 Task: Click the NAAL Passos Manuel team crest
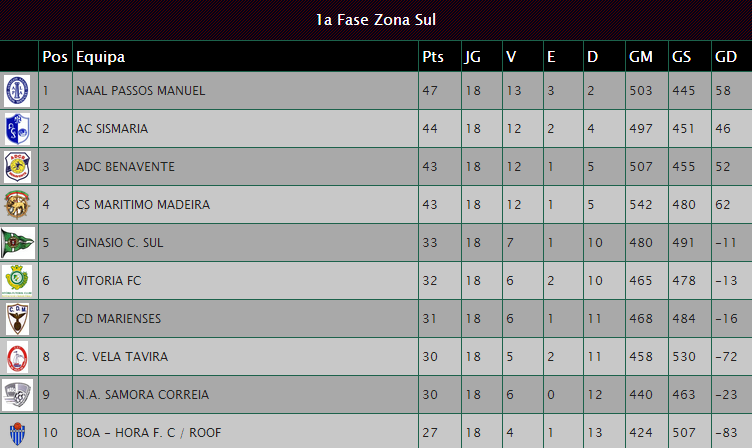click(17, 91)
